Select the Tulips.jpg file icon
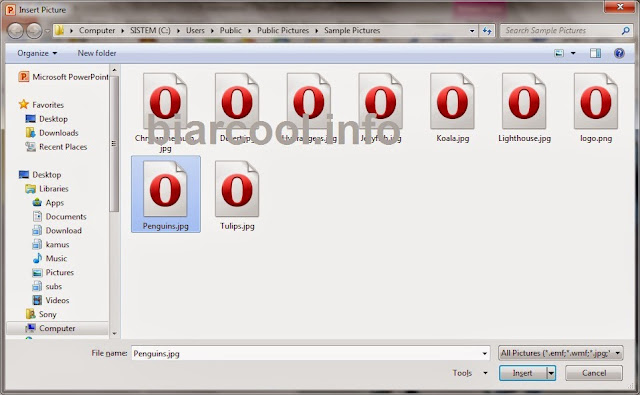Image resolution: width=640 pixels, height=395 pixels. tap(237, 189)
